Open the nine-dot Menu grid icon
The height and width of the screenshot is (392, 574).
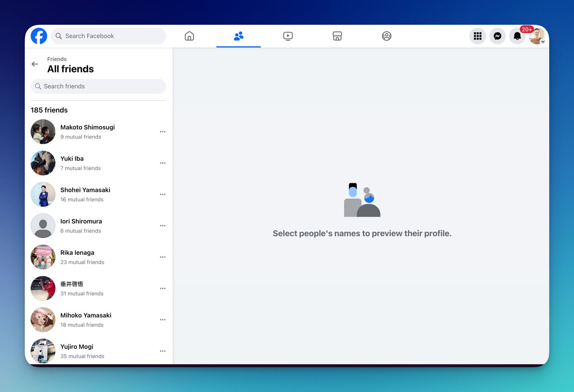pyautogui.click(x=477, y=36)
